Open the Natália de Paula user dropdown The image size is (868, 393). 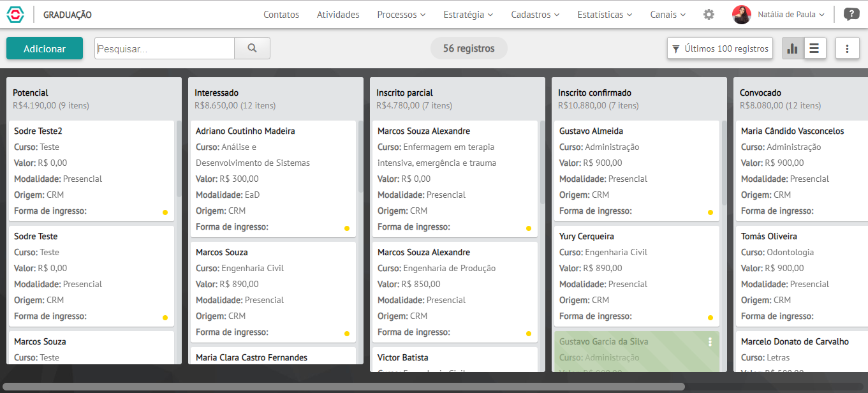791,15
